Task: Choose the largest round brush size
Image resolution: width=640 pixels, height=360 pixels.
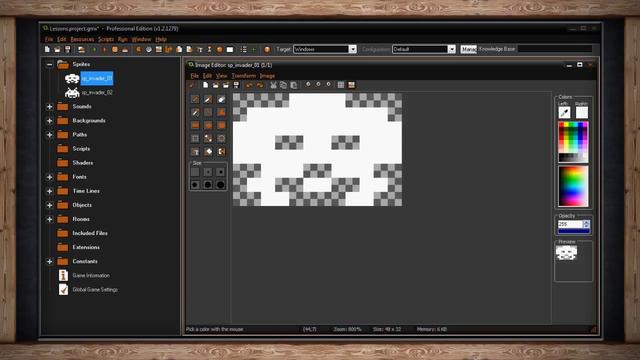Action: (220, 185)
